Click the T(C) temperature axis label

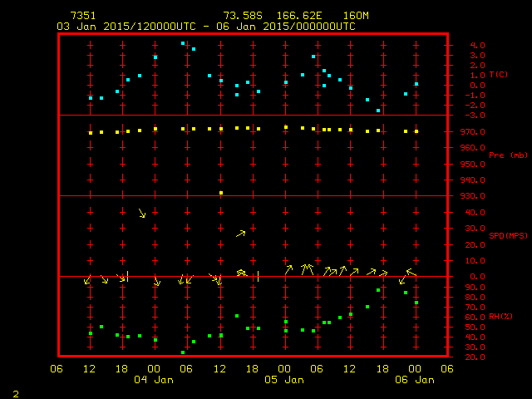pos(499,75)
